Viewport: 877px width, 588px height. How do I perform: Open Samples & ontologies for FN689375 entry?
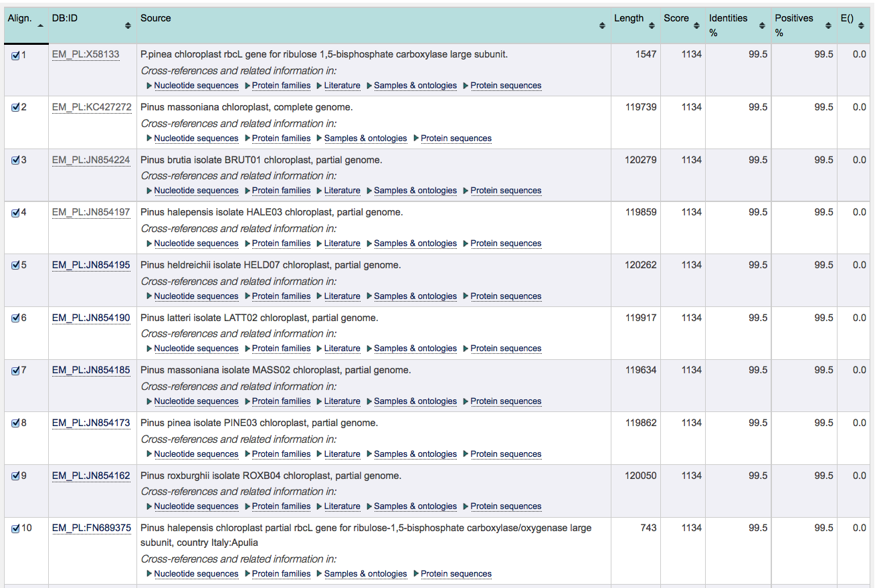(366, 573)
